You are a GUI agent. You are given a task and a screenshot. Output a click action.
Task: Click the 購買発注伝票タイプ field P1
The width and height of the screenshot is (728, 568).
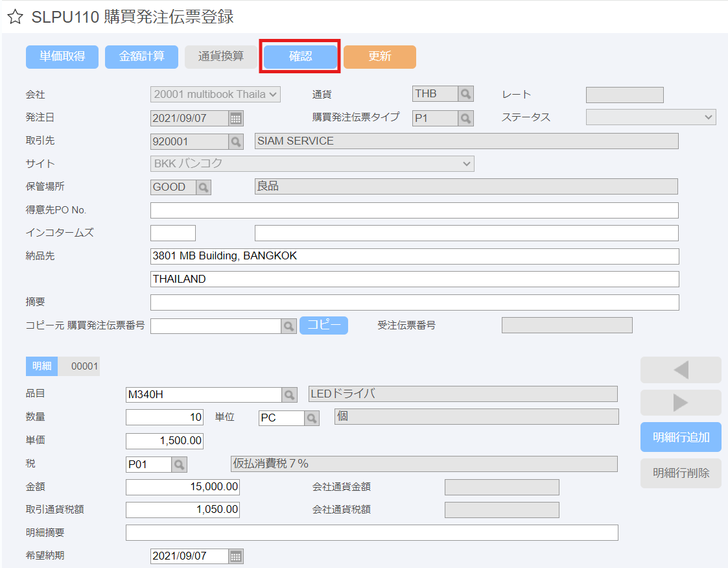(435, 118)
